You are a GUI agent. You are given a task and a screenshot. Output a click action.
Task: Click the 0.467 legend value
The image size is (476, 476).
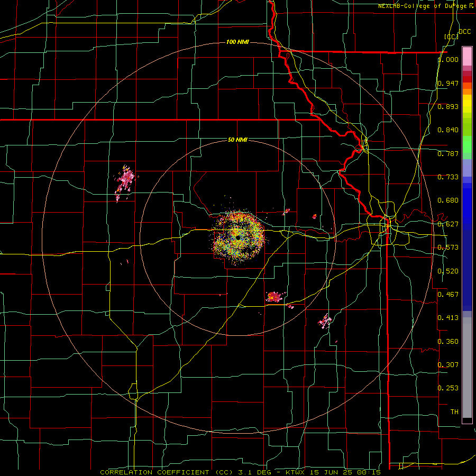(448, 295)
